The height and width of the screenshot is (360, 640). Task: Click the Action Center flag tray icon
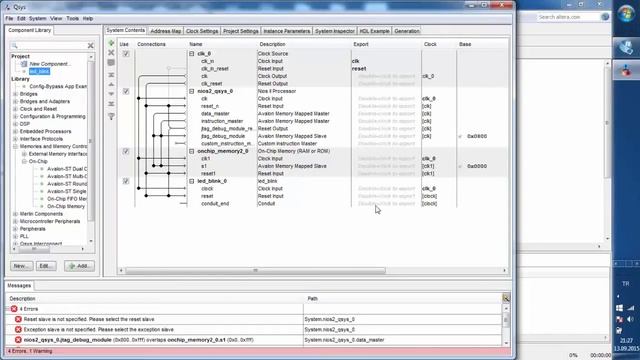coord(619,319)
